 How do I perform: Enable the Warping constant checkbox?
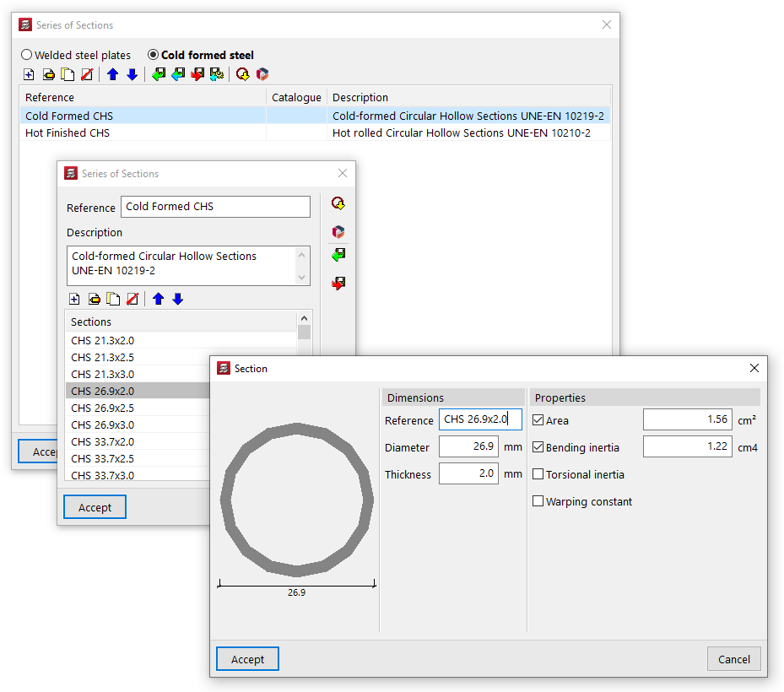[x=538, y=501]
